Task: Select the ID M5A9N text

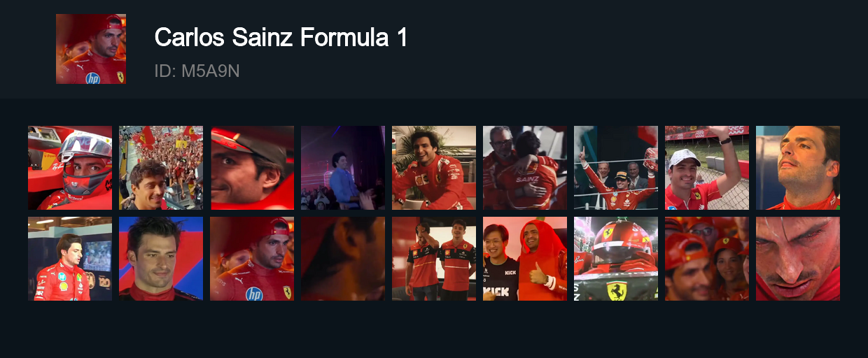Action: [x=197, y=71]
